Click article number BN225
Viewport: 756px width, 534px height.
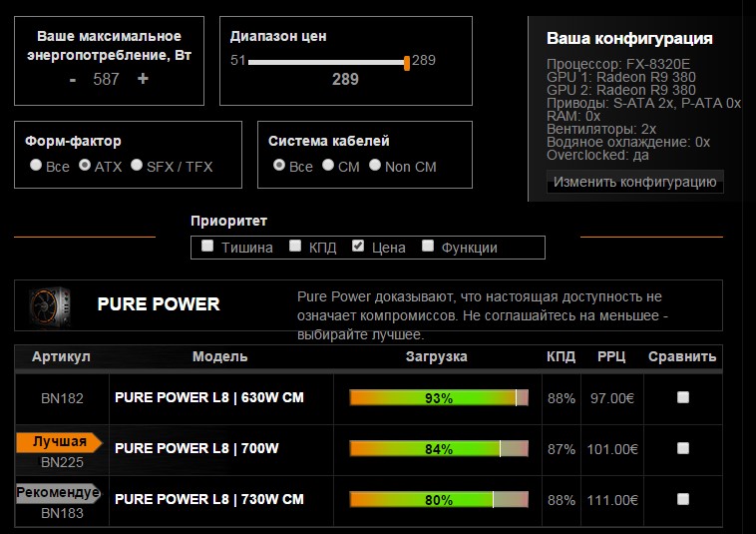(x=62, y=462)
